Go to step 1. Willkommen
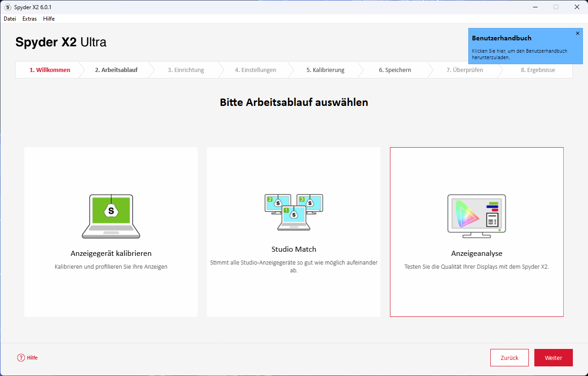The width and height of the screenshot is (588, 376). pos(50,70)
